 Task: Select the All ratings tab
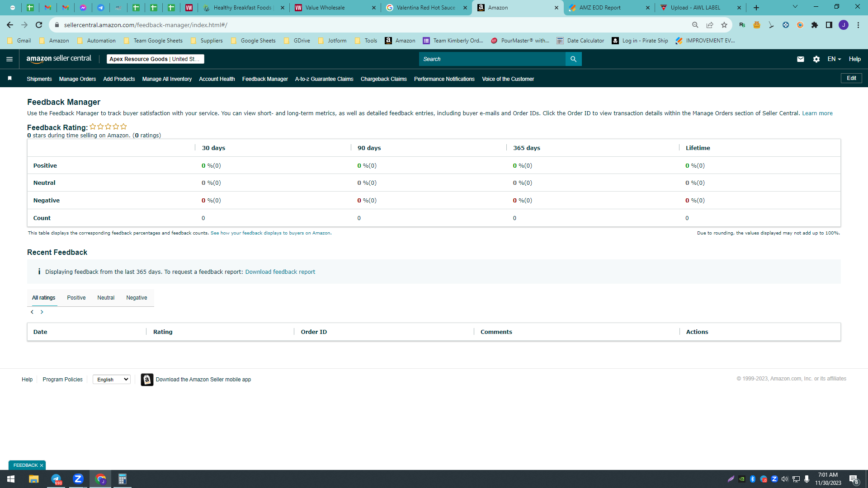pyautogui.click(x=44, y=298)
